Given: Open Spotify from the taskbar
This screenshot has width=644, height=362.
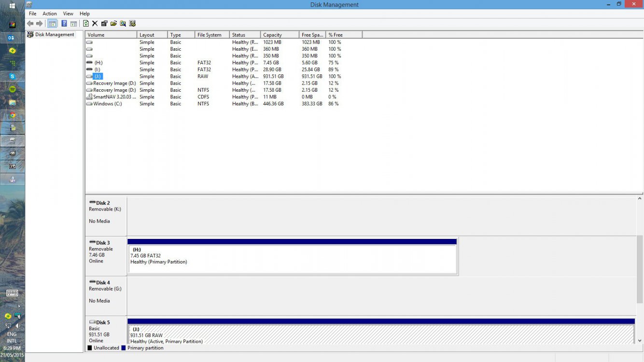Looking at the screenshot, I should (13, 89).
